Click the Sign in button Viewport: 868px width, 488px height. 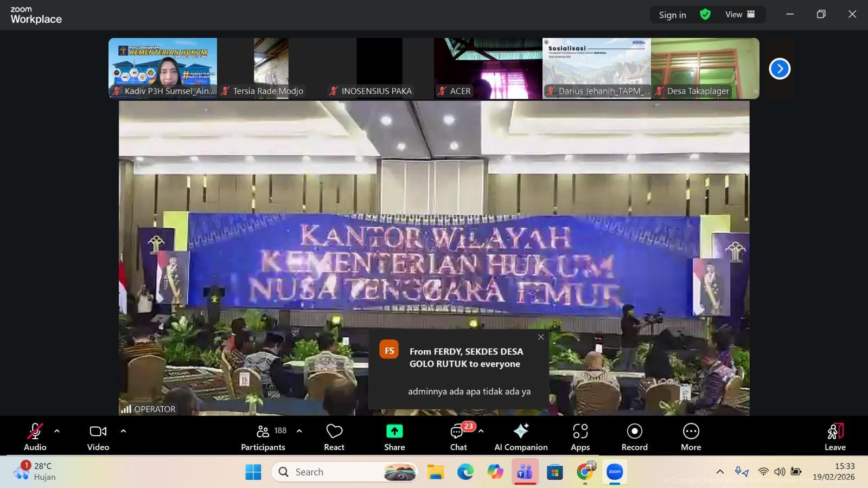pos(672,15)
